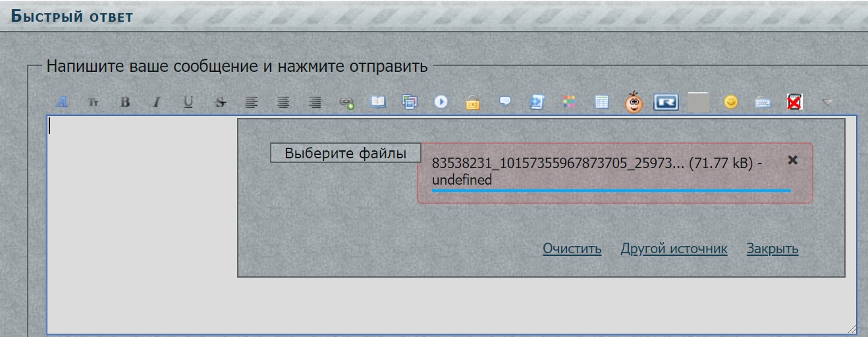Viewport: 868px width, 337px height.
Task: Click the textarea resize grip corner
Action: click(852, 328)
